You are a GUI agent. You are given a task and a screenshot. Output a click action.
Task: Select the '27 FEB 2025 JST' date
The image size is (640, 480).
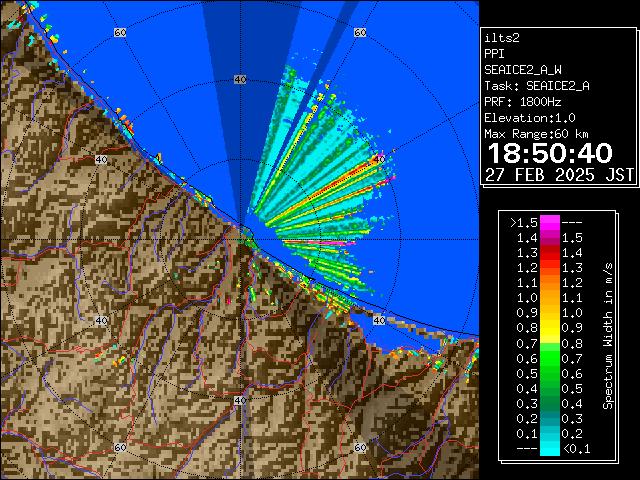point(559,175)
